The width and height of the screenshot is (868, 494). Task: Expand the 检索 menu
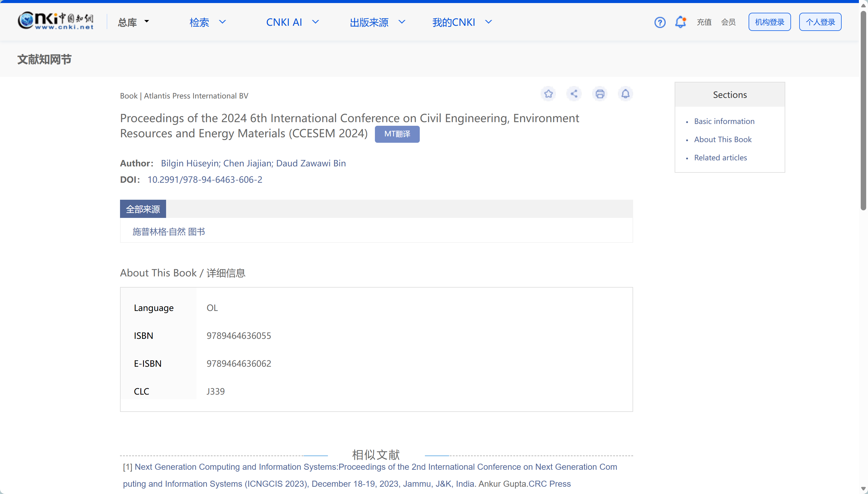click(x=208, y=22)
